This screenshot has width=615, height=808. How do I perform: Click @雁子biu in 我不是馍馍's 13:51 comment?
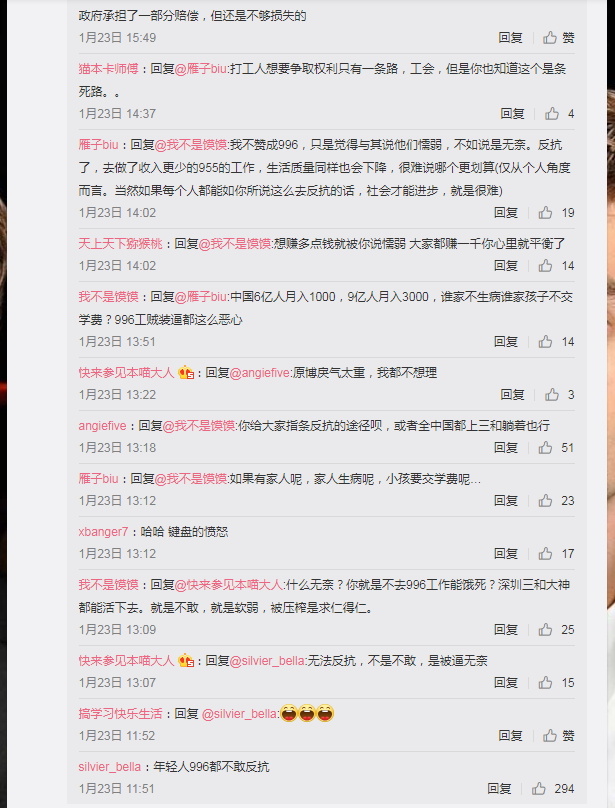tap(201, 297)
